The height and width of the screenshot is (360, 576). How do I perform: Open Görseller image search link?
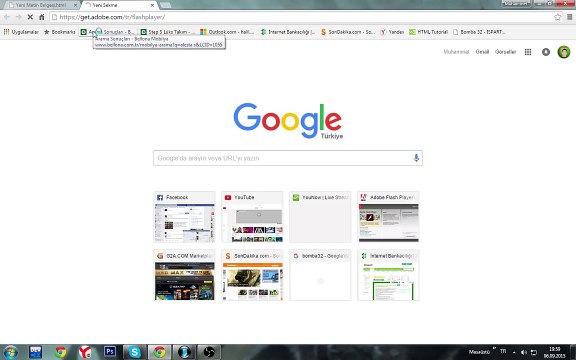(x=505, y=52)
